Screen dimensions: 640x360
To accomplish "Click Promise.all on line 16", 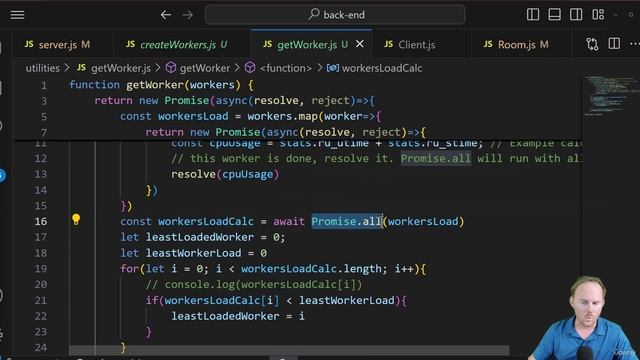I will pyautogui.click(x=346, y=221).
